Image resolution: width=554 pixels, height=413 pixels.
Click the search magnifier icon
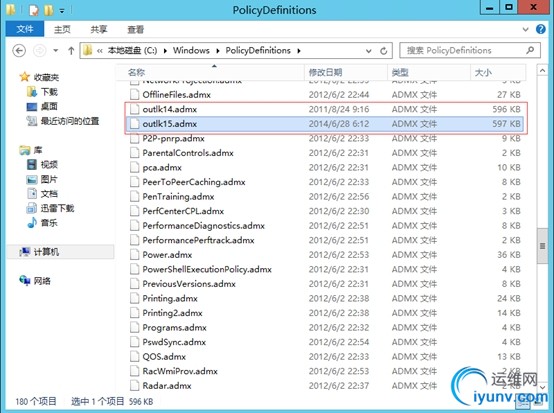pyautogui.click(x=530, y=51)
